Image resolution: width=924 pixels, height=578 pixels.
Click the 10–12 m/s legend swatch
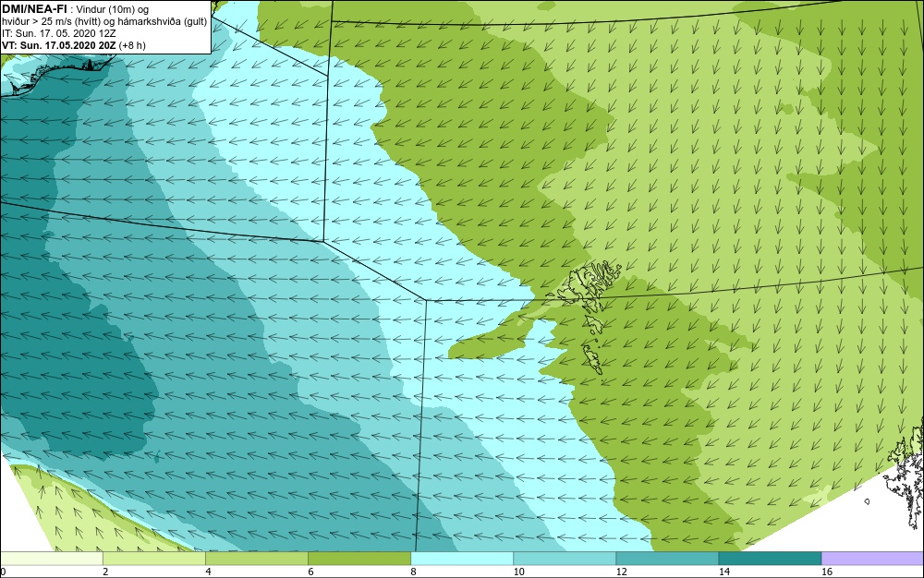pos(564,558)
